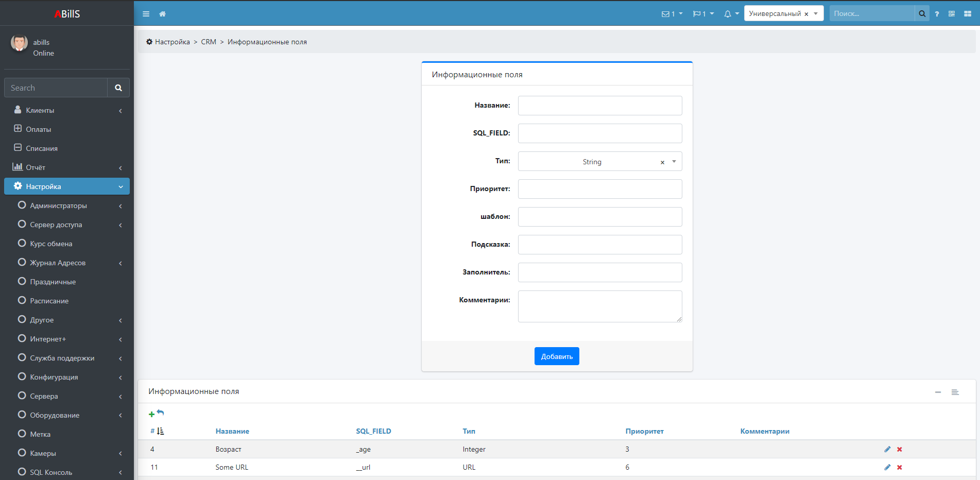Click the Название input field
The width and height of the screenshot is (980, 480).
(599, 106)
